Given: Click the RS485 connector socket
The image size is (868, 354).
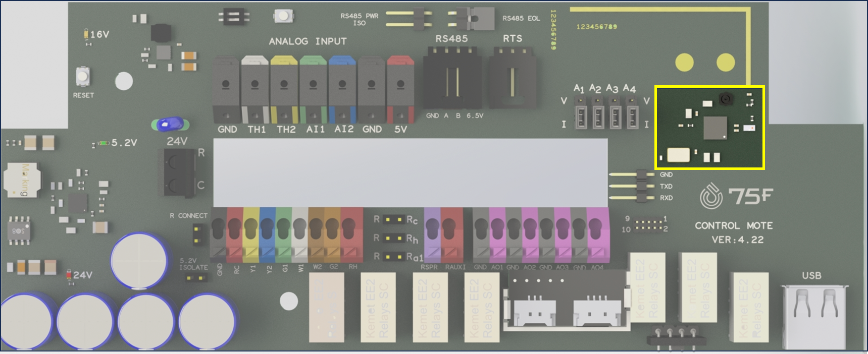Looking at the screenshot, I should [x=452, y=77].
